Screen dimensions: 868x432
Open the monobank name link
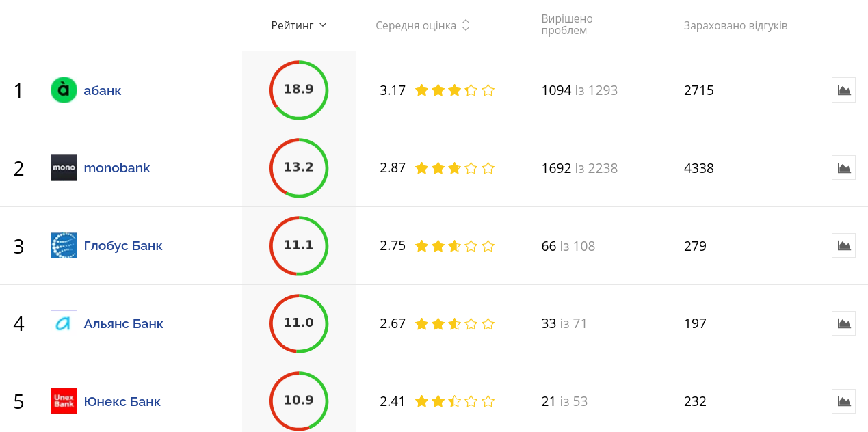pos(117,168)
